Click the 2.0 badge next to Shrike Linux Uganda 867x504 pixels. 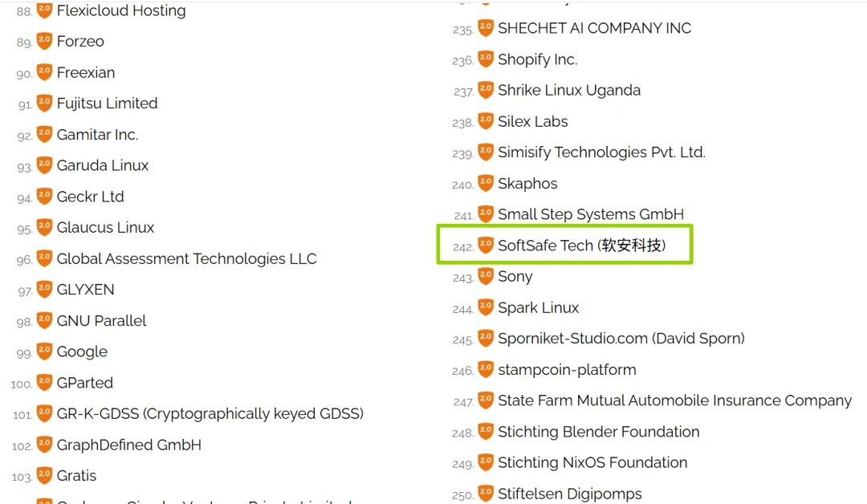point(486,90)
